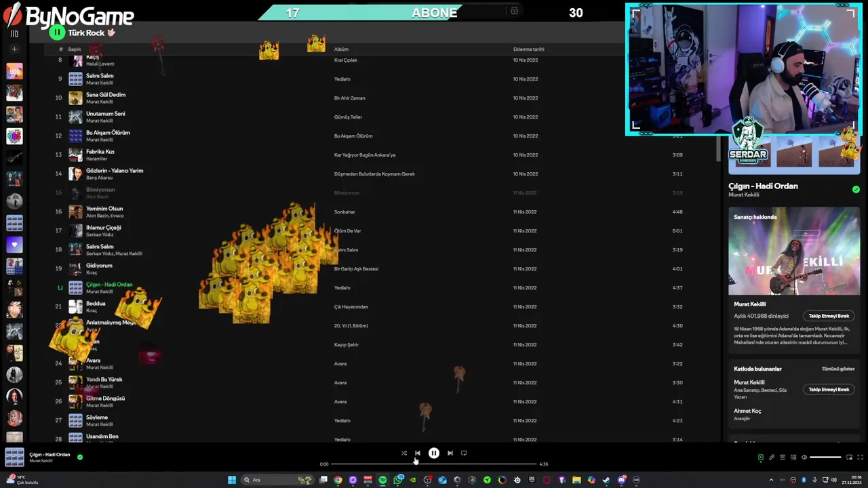Open lyrics with the microphone icon
This screenshot has height=488, width=868.
point(771,457)
